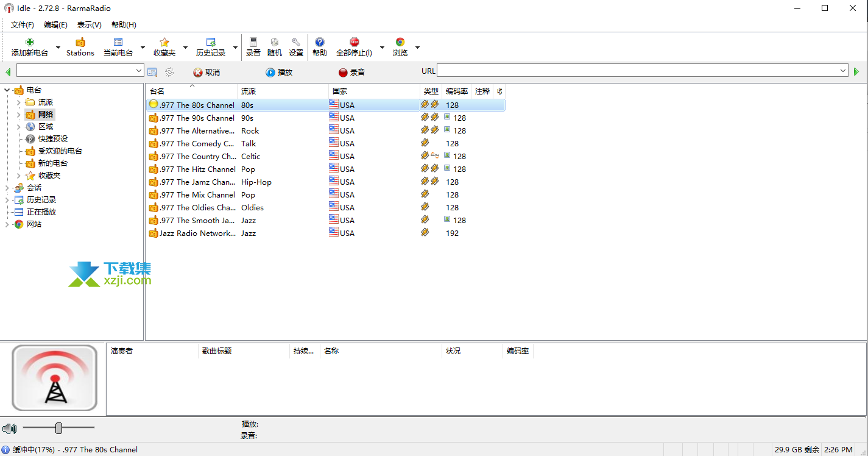Sort by 编码率 column header in station list

click(456, 91)
